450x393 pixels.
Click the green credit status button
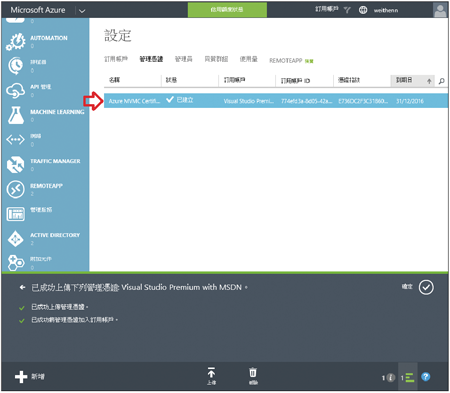[227, 10]
